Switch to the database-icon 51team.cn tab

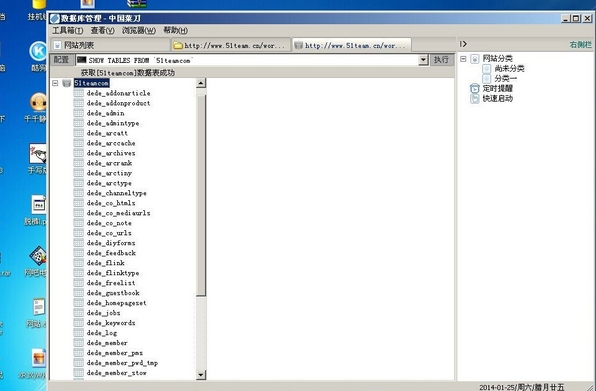[351, 45]
